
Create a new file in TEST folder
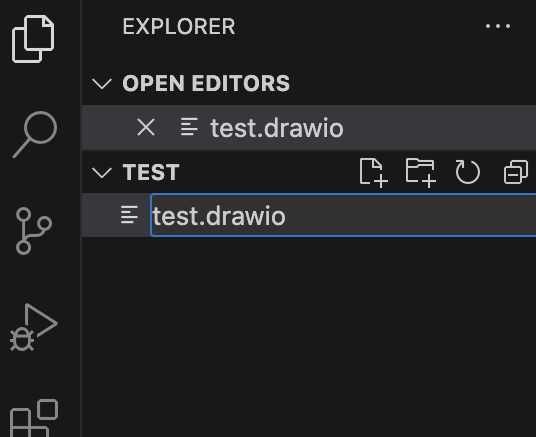tap(373, 172)
